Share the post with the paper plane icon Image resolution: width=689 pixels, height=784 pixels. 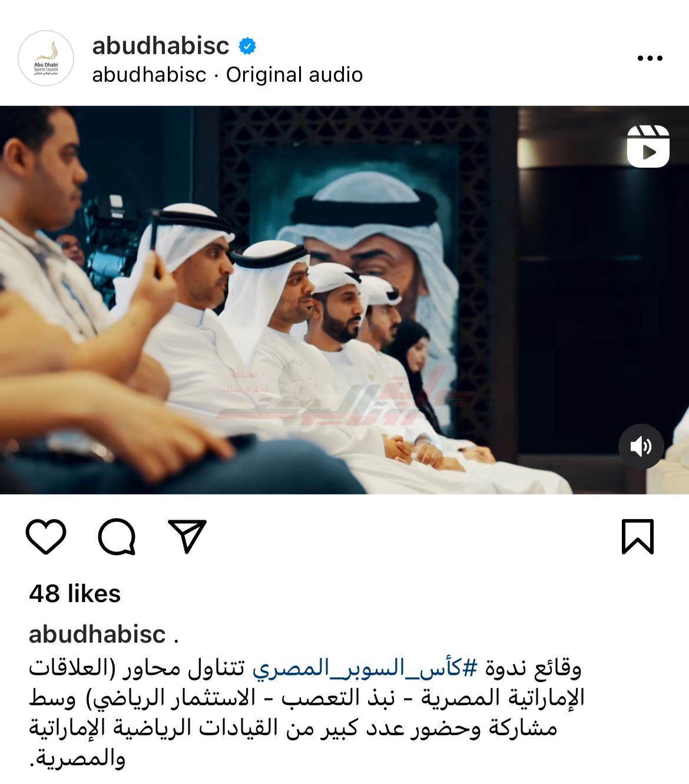pyautogui.click(x=187, y=536)
